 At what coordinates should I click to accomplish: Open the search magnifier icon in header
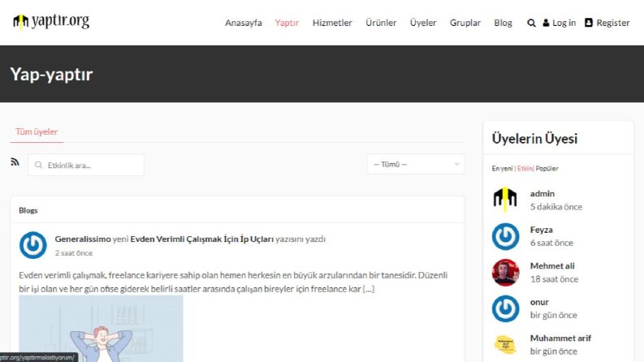[x=531, y=23]
